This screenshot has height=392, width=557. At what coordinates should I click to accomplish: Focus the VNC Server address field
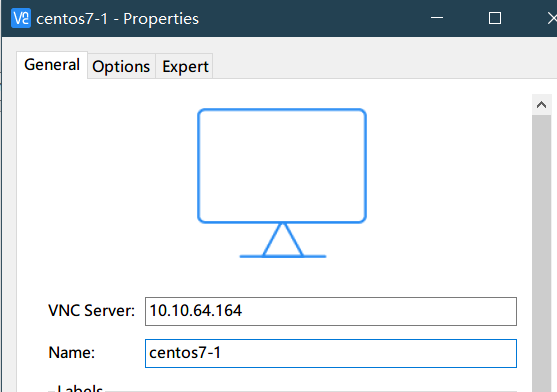click(x=331, y=311)
